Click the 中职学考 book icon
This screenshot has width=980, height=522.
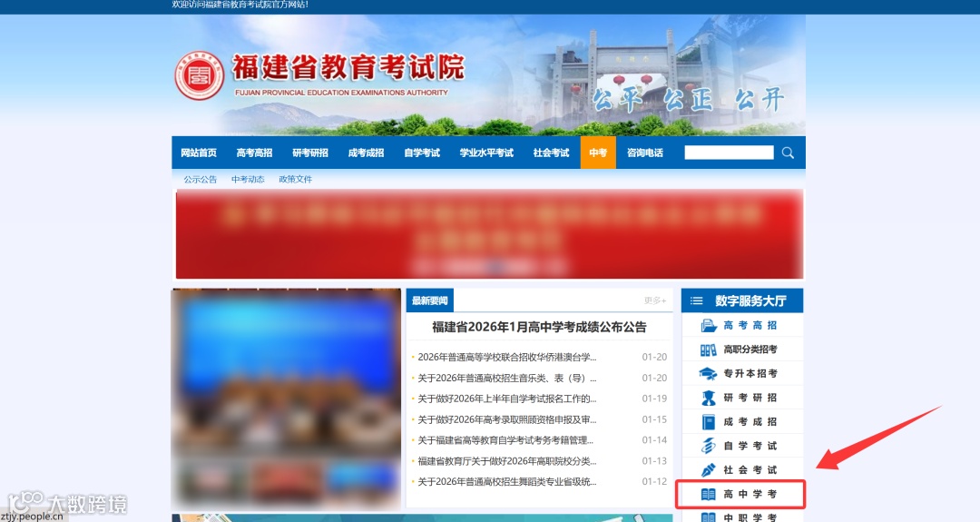(x=708, y=517)
